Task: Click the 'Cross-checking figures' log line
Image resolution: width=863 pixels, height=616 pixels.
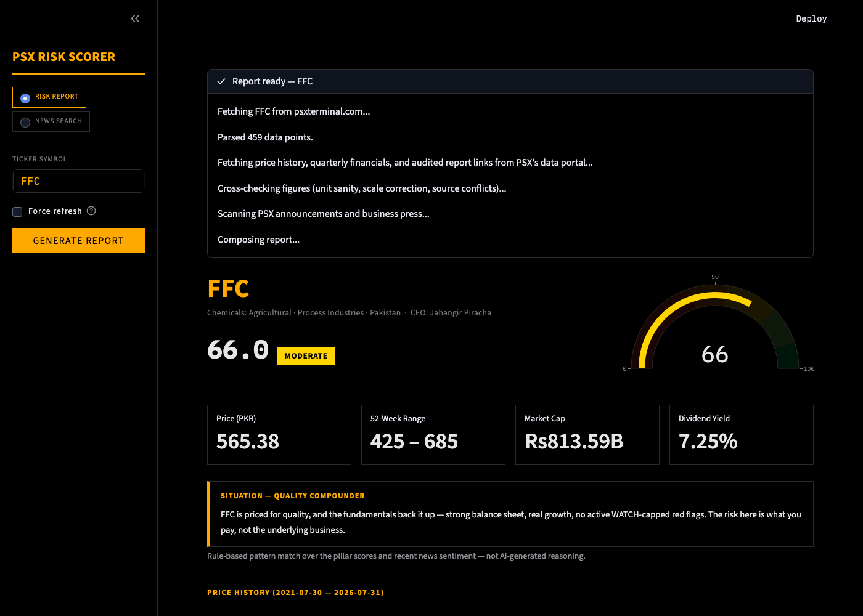Action: point(362,188)
